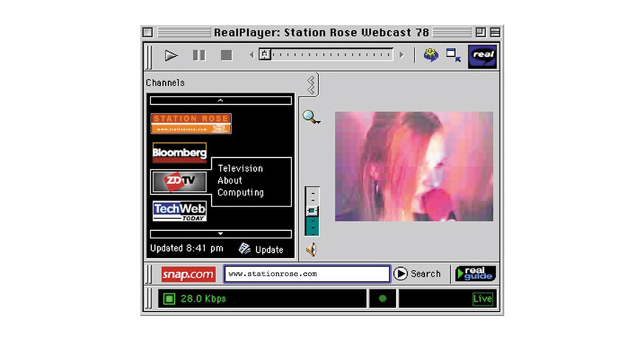This screenshot has height=340, width=644.
Task: Open the Station Rose channel
Action: pyautogui.click(x=191, y=123)
